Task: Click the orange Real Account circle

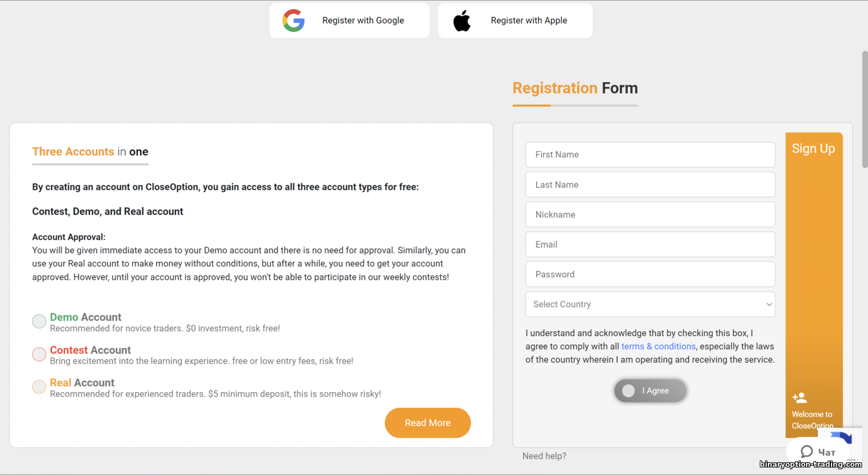Action: (39, 386)
